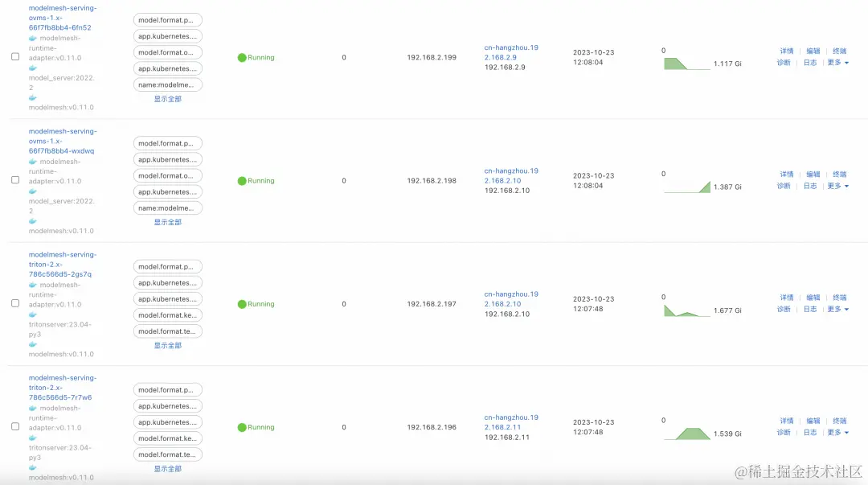Image resolution: width=868 pixels, height=485 pixels.
Task: Open 详情 for pod at 192.168.2.198
Action: click(x=787, y=175)
